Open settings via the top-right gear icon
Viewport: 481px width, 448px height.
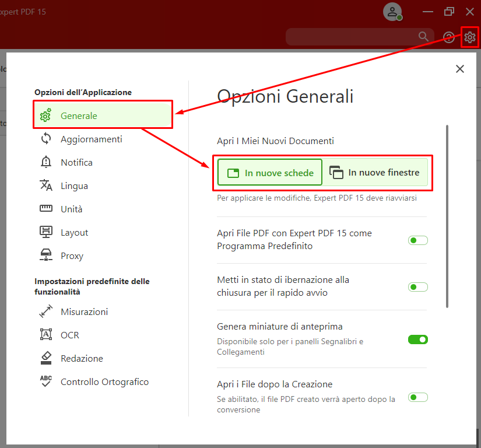(470, 37)
